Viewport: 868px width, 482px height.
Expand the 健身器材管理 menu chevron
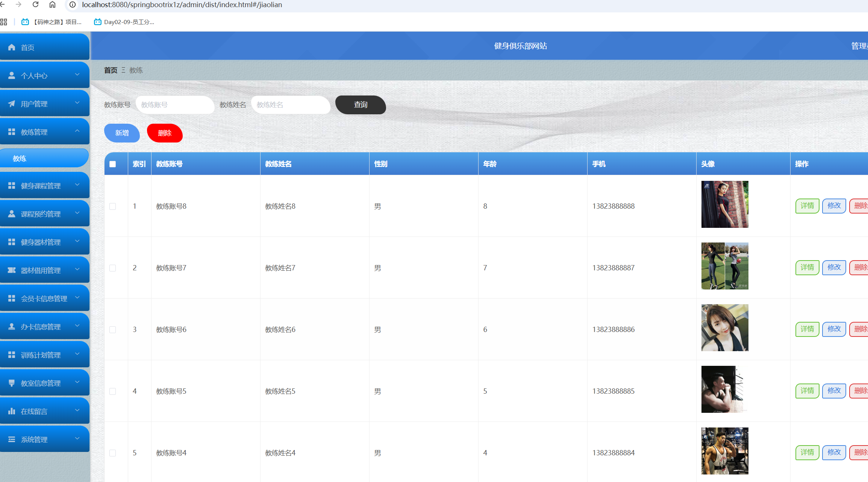(x=77, y=241)
